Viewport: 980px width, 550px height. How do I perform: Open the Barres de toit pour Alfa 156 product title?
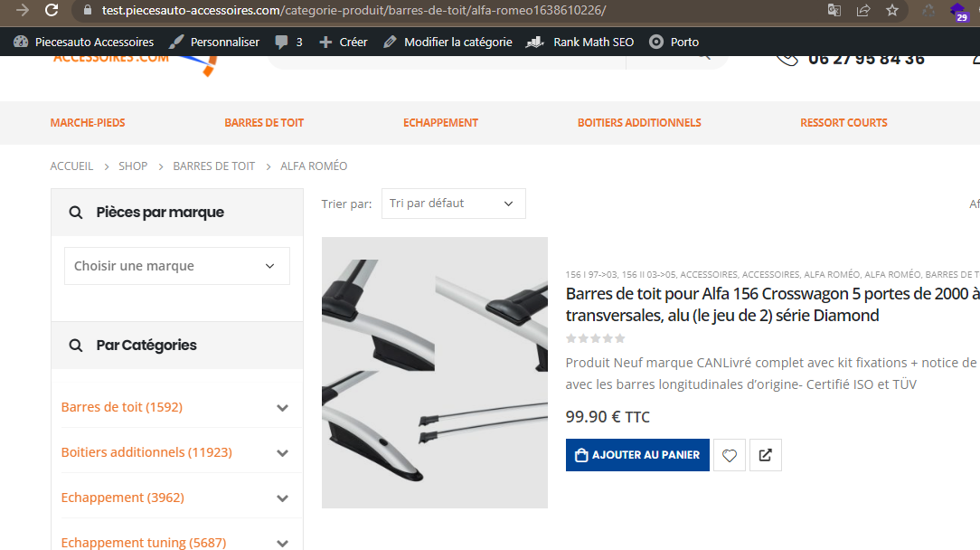pyautogui.click(x=772, y=304)
